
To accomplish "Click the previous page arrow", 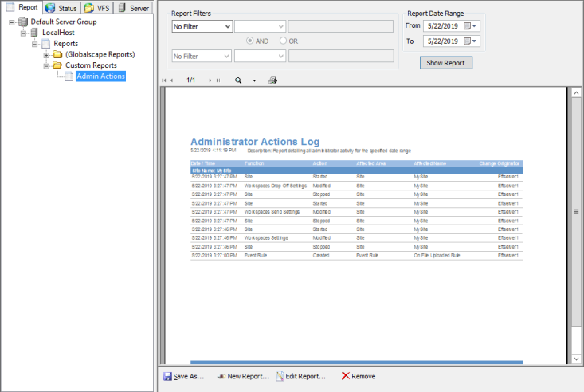I will pyautogui.click(x=171, y=80).
